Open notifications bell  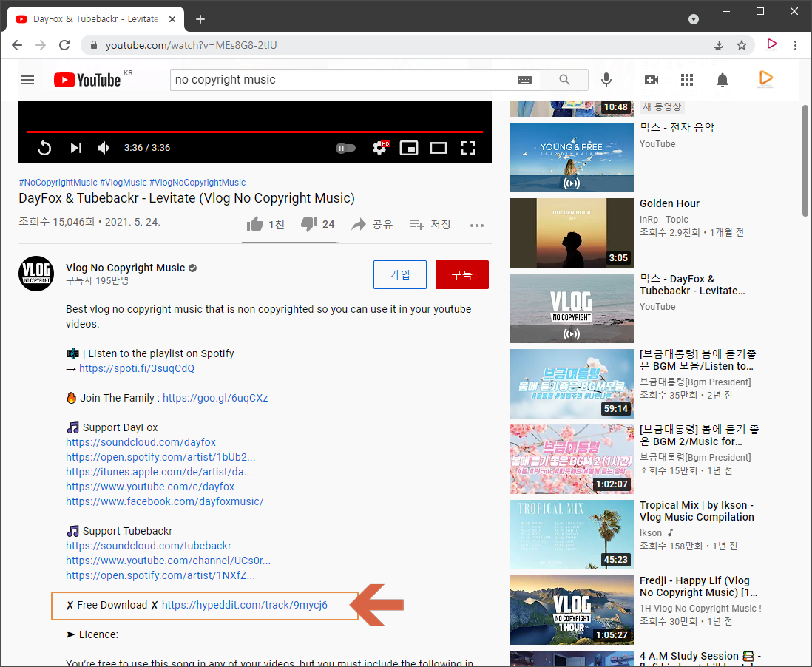point(723,80)
